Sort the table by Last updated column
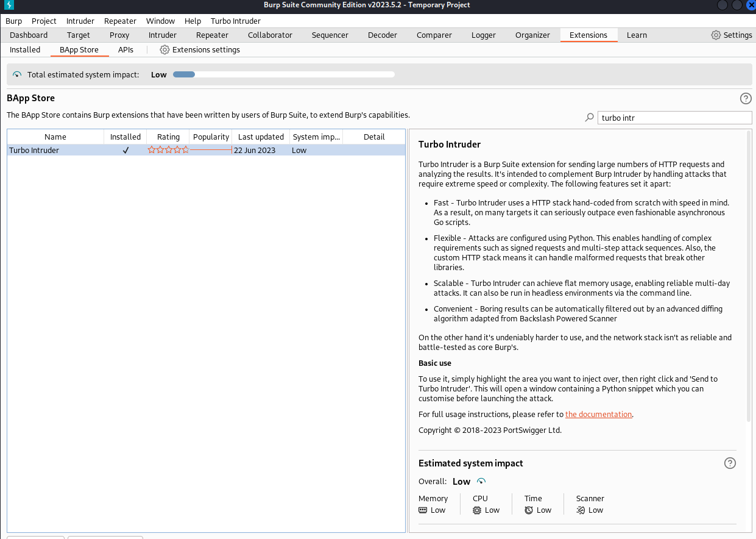 coord(261,137)
